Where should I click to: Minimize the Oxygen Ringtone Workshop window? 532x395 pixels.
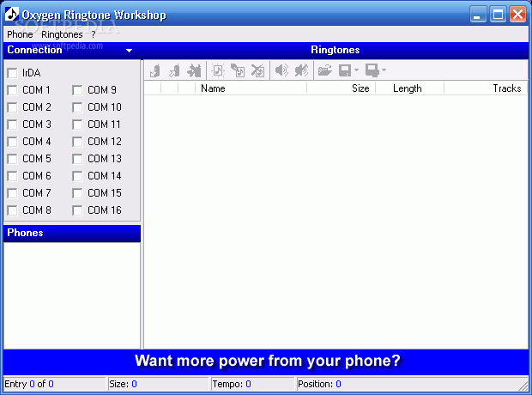[x=478, y=15]
